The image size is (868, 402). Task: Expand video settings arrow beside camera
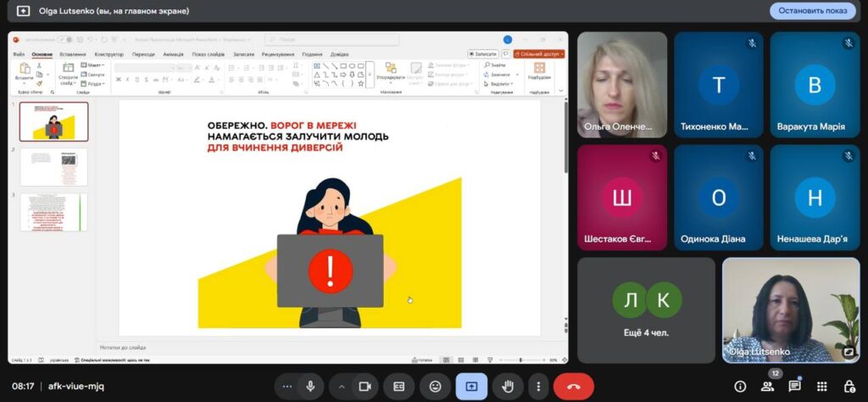342,386
